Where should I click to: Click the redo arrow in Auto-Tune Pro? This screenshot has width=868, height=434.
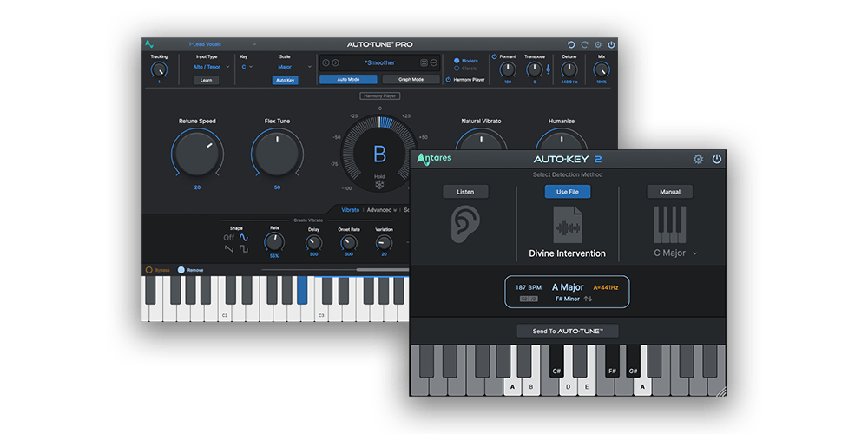pos(584,44)
